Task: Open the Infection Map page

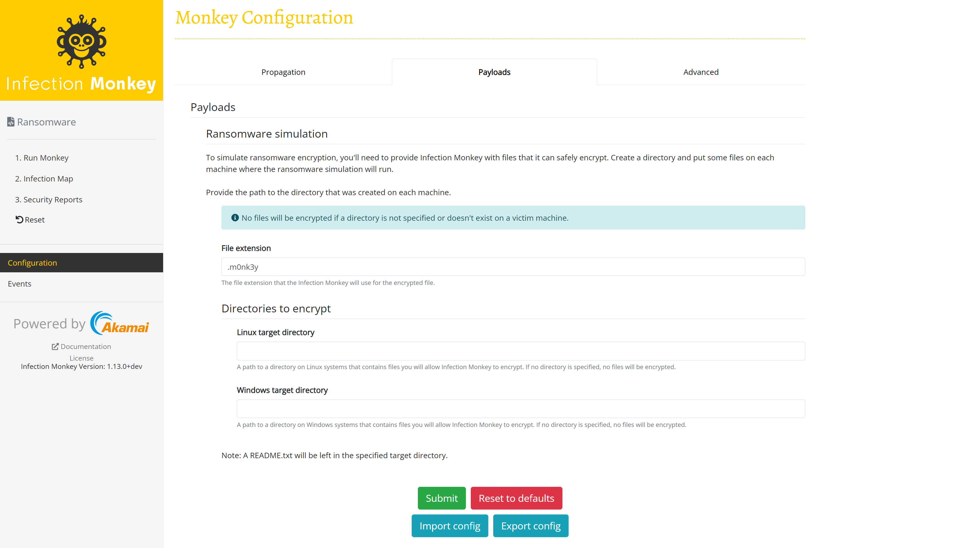Action: point(44,178)
